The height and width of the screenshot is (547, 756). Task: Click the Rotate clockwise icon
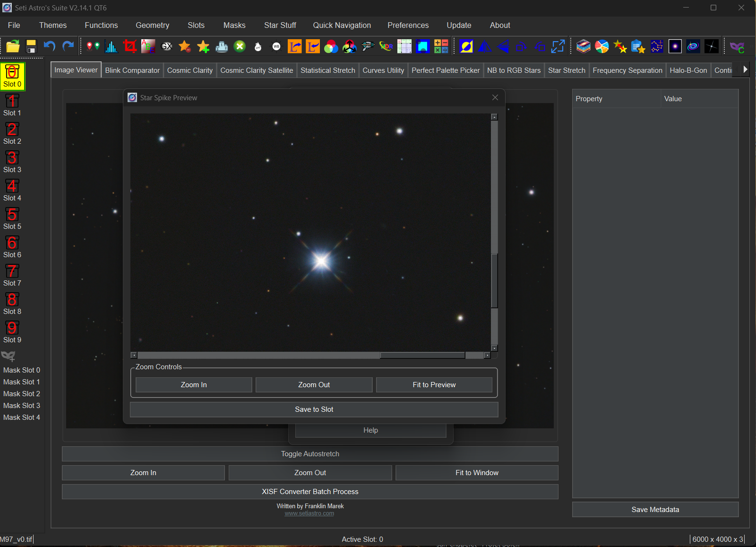(521, 46)
